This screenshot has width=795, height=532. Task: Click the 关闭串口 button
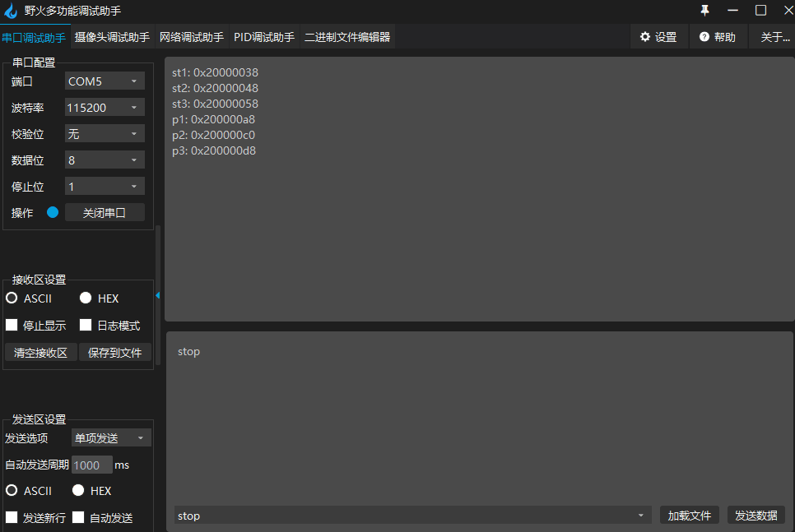click(x=105, y=213)
